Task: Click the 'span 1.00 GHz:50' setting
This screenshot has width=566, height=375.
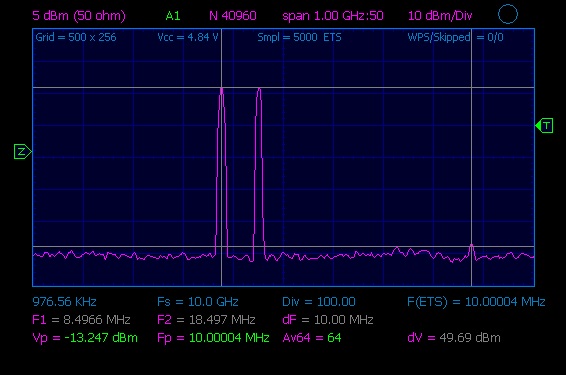Action: 333,16
